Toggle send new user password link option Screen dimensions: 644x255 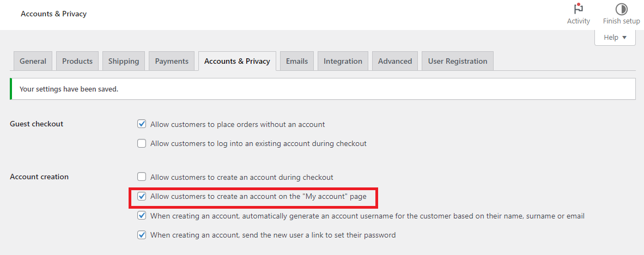tap(142, 235)
